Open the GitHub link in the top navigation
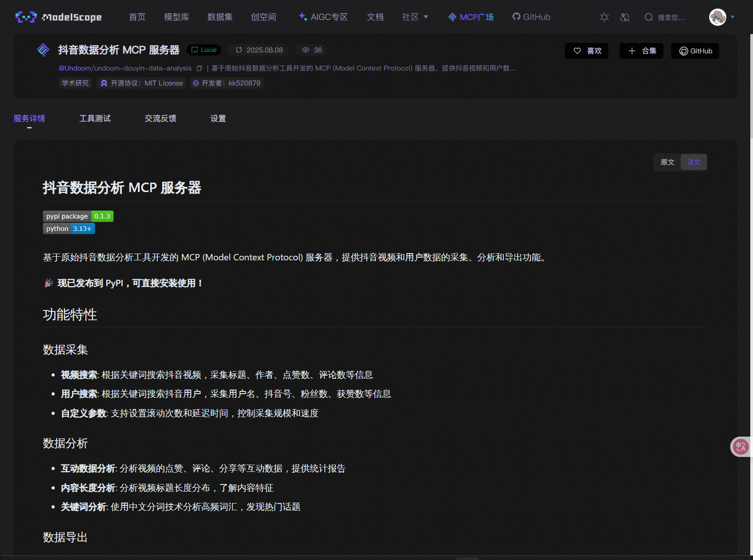This screenshot has height=560, width=753. [x=531, y=17]
